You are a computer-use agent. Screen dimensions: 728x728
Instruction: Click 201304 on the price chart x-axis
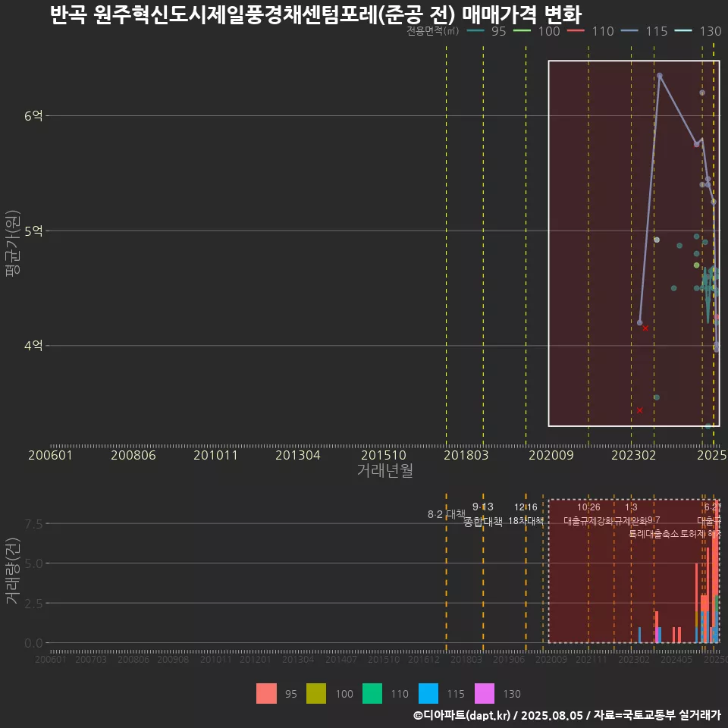click(298, 455)
